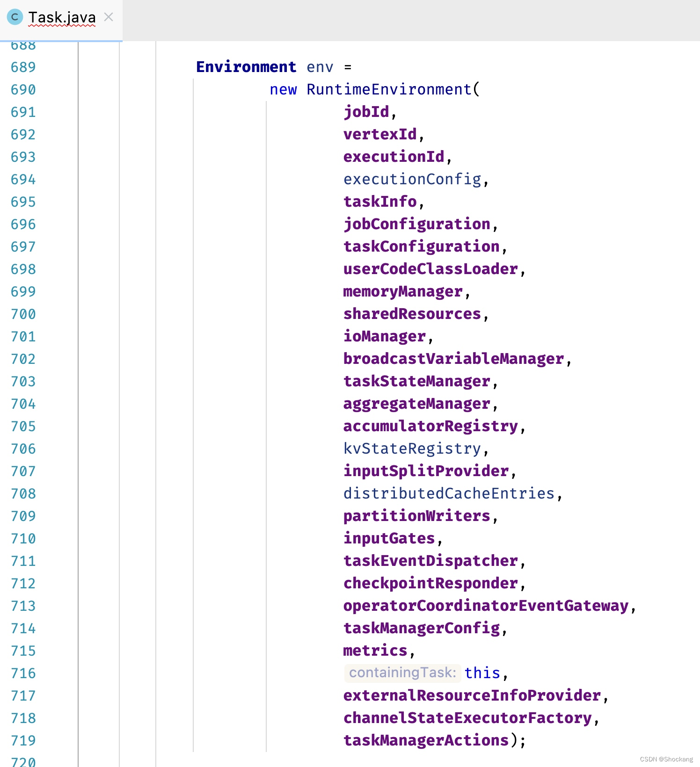The image size is (700, 767).
Task: Click the externalResourceInfoProvider argument
Action: pos(472,696)
